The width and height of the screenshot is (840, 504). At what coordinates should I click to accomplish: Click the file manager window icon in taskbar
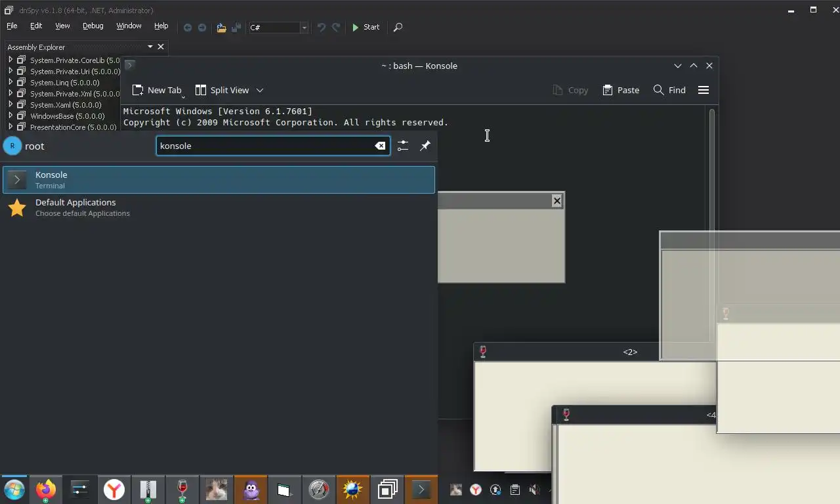click(285, 490)
